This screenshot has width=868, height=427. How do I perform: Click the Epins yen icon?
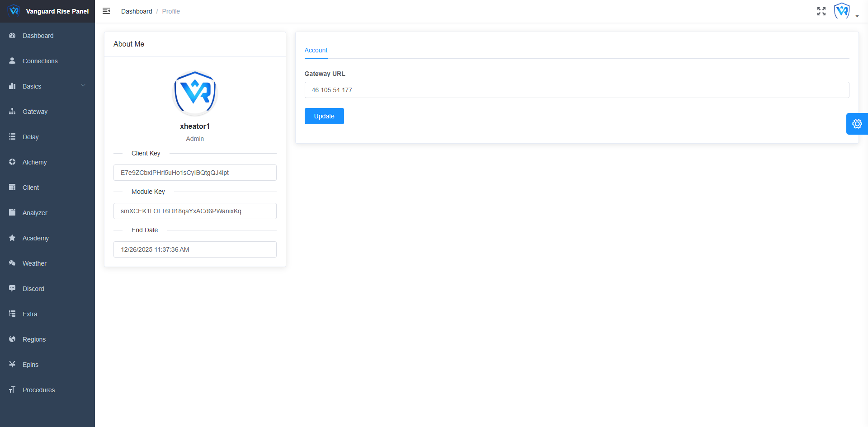point(12,365)
